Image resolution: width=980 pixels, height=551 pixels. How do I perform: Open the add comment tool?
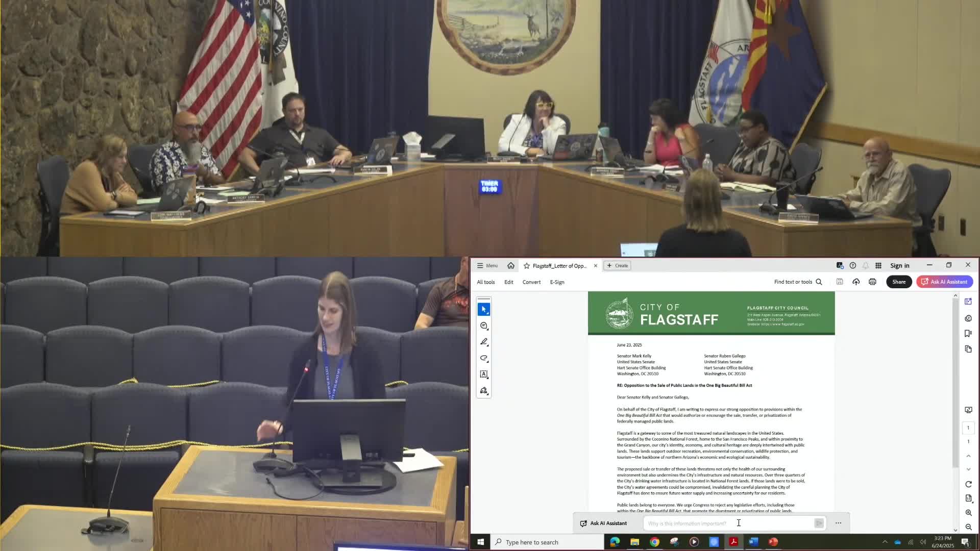tap(483, 325)
